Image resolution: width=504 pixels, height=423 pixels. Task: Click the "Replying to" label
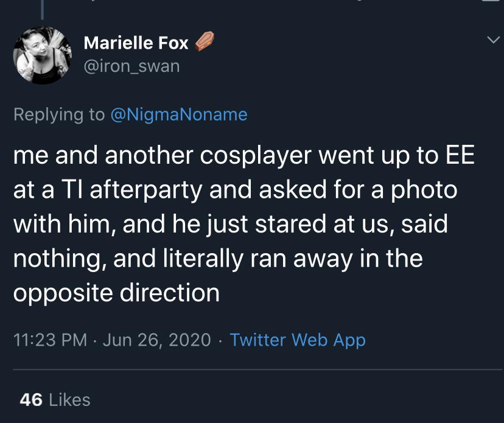click(59, 114)
